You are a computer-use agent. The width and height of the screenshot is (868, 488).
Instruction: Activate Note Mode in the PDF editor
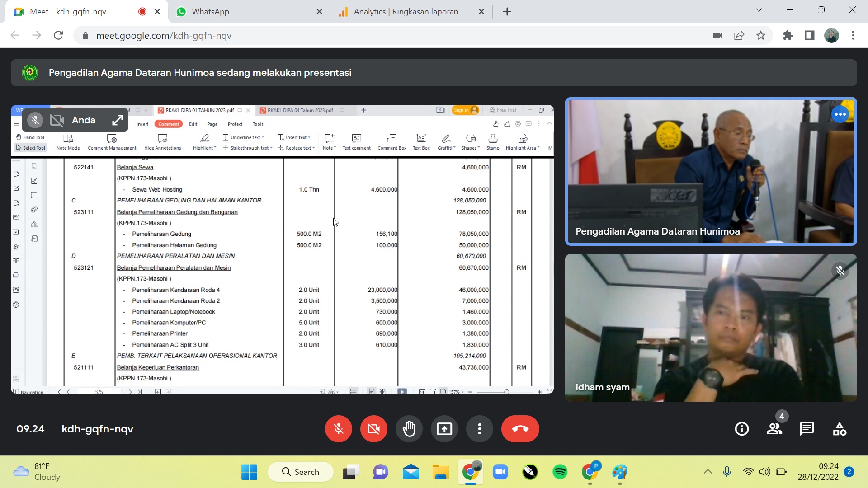(68, 141)
